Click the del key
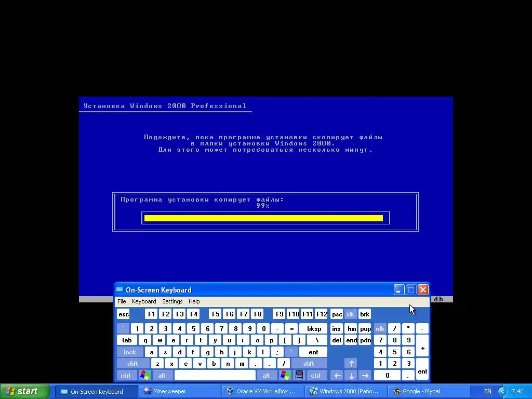Viewport: 532px width, 399px height. coord(336,340)
